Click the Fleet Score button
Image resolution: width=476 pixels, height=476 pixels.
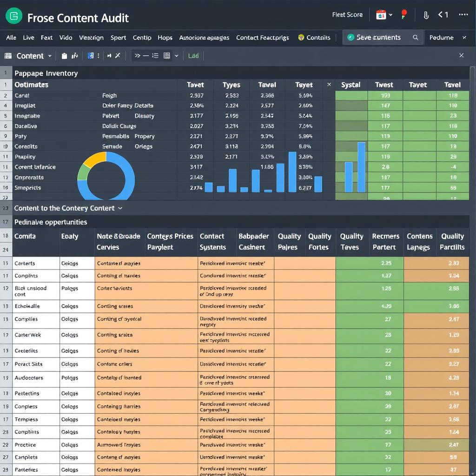coord(348,14)
